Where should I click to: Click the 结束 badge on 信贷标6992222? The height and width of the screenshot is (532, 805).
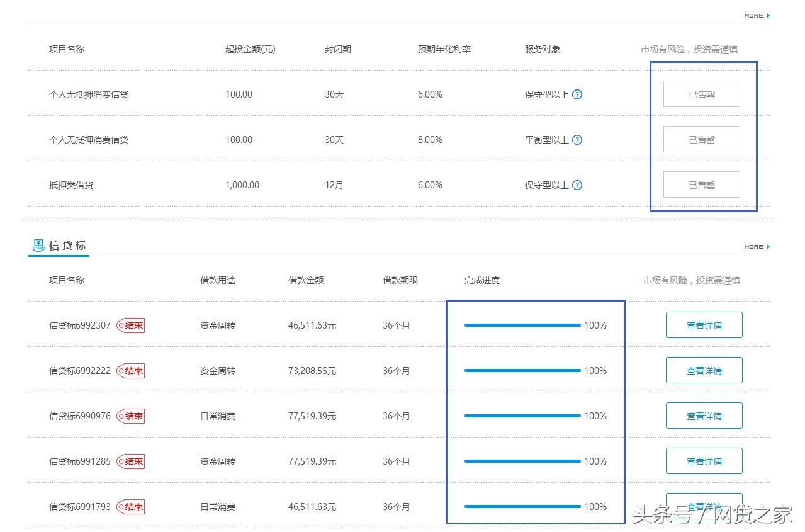pos(130,370)
